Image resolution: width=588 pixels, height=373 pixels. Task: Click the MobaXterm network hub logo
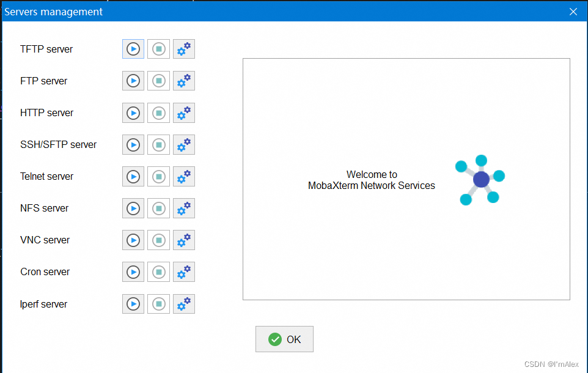[480, 180]
